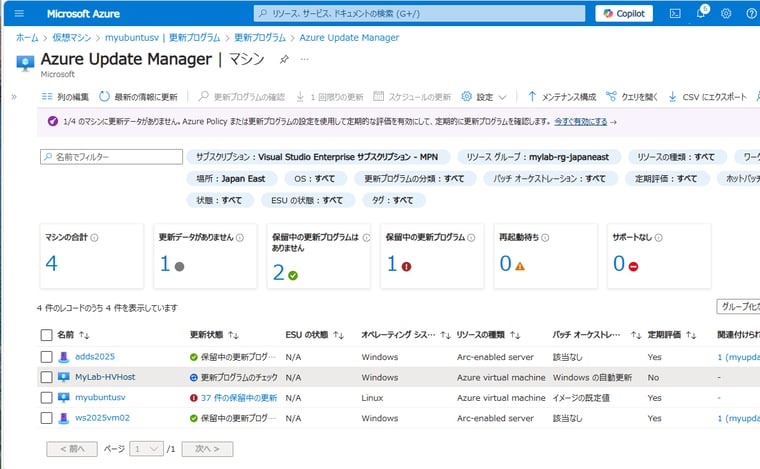Click CSV にエクスポート download icon
This screenshot has width=760, height=469.
(672, 96)
